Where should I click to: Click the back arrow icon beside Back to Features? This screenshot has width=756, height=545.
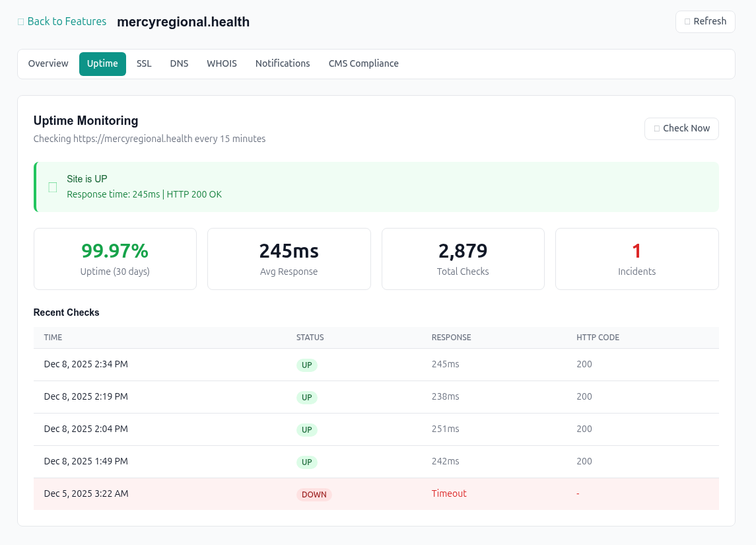(x=20, y=21)
